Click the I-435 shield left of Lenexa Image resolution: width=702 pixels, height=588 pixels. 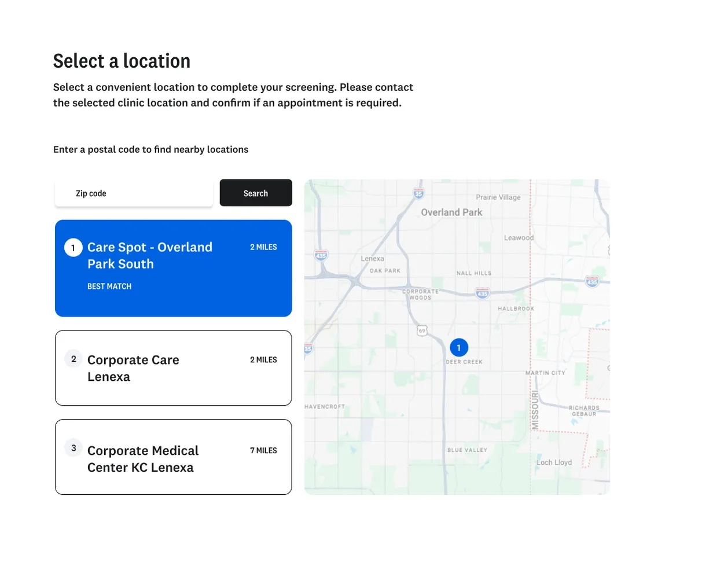click(321, 255)
